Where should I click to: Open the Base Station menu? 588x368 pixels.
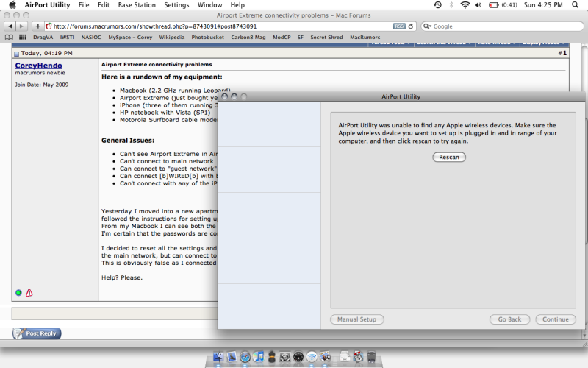point(137,5)
